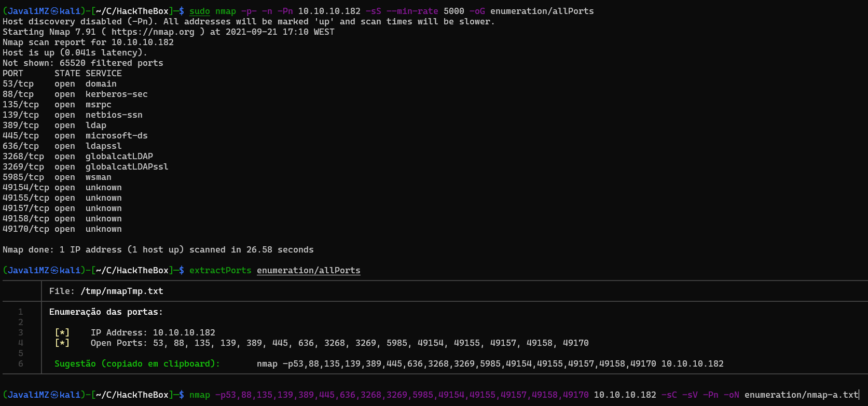
Task: Click underlined 'enumeration/allPorts' argument of extractPorts
Action: [309, 271]
